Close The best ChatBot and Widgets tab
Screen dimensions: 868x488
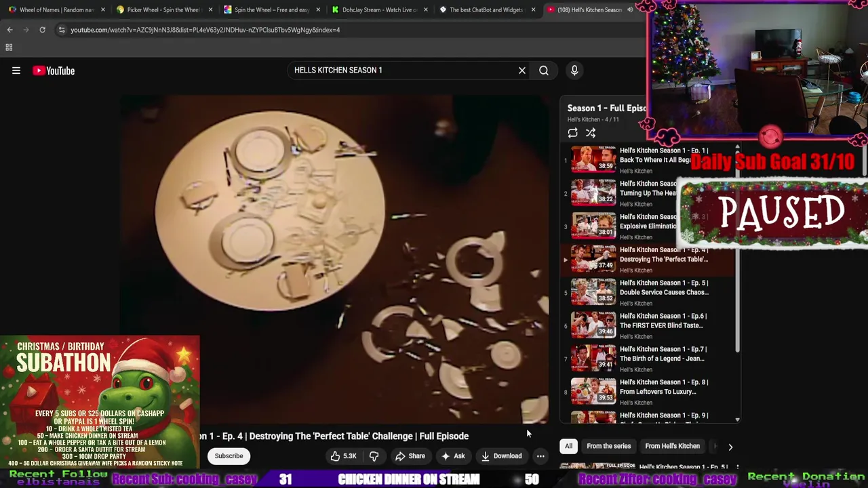[534, 10]
